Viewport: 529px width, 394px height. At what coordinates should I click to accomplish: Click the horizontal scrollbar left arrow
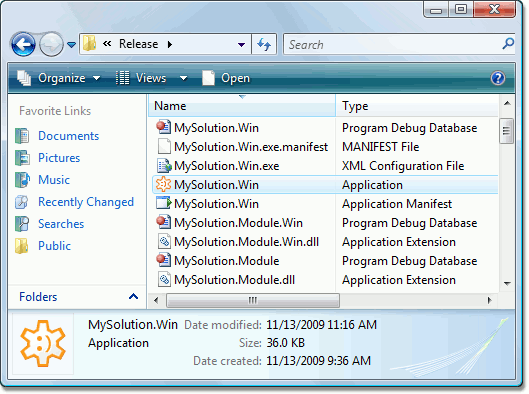coord(156,300)
